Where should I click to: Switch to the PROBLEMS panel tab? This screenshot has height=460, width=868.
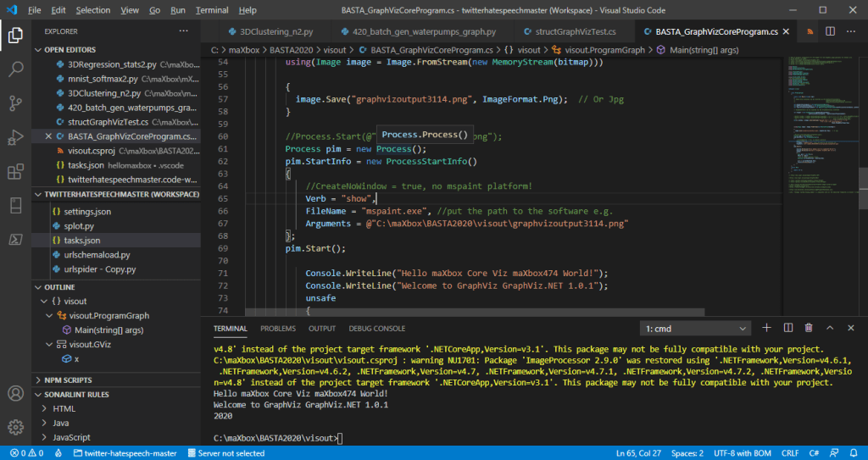(277, 328)
